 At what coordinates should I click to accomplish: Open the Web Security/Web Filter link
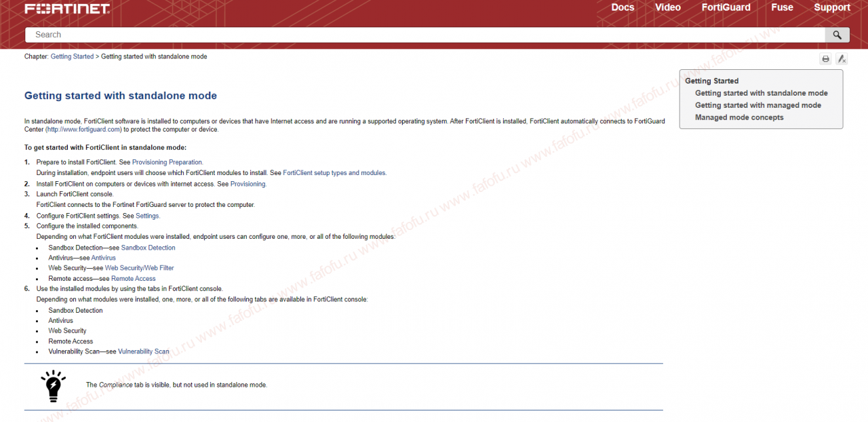tap(140, 268)
